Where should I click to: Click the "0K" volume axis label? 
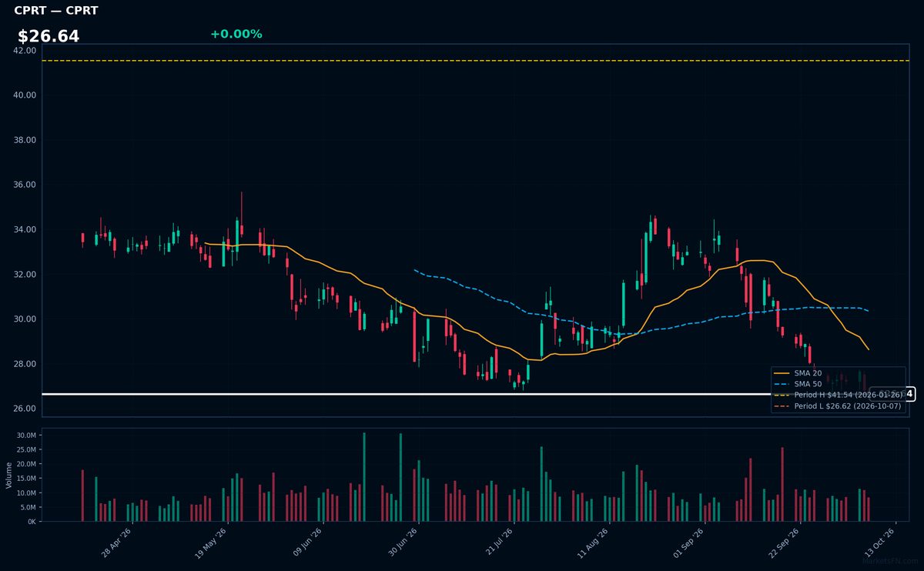coord(32,522)
